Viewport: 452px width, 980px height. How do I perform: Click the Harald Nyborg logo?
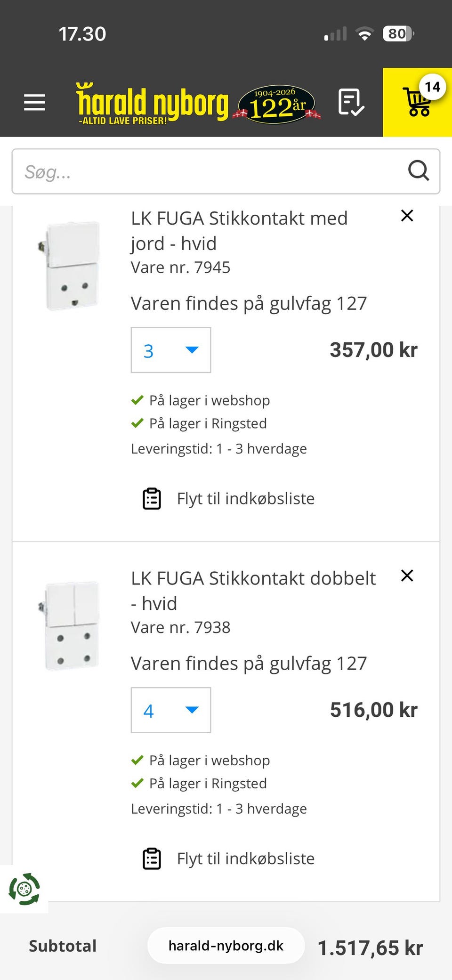153,103
